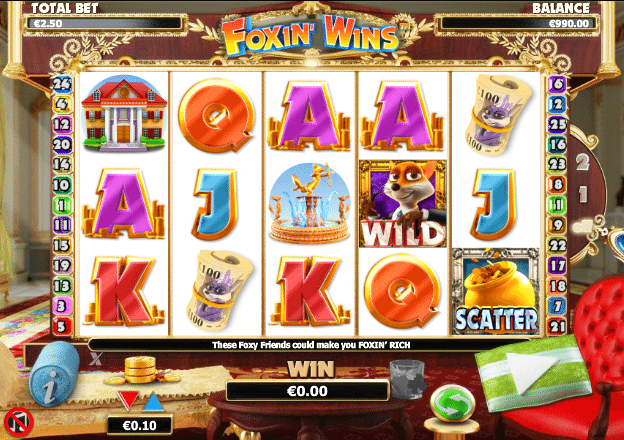Click the gold coin stack icon
This screenshot has width=624, height=440.
tap(142, 370)
